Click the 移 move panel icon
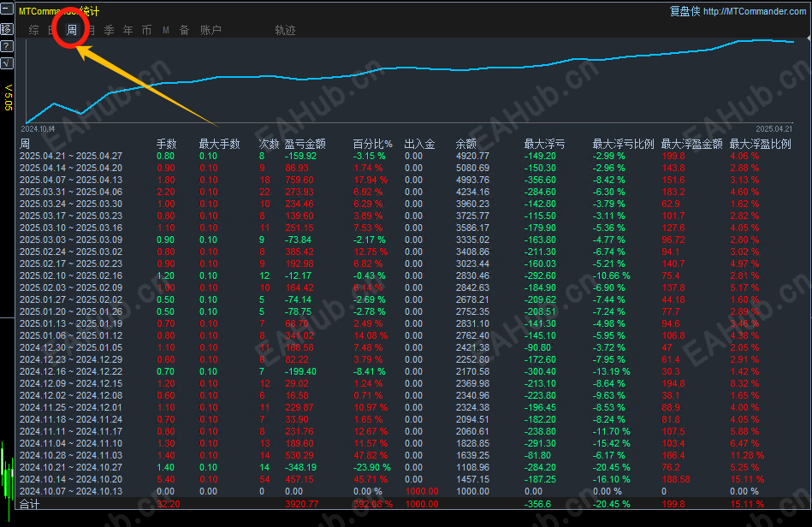The image size is (812, 527). (7, 29)
